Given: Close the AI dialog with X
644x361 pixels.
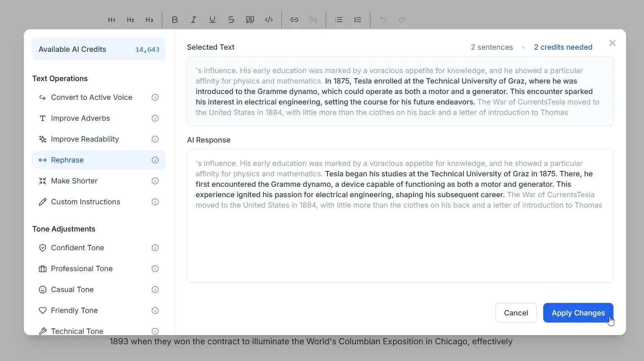Looking at the screenshot, I should coord(612,43).
